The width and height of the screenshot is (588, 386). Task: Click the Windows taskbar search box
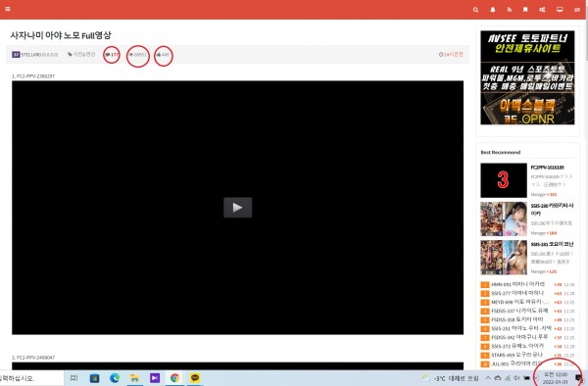click(32, 378)
